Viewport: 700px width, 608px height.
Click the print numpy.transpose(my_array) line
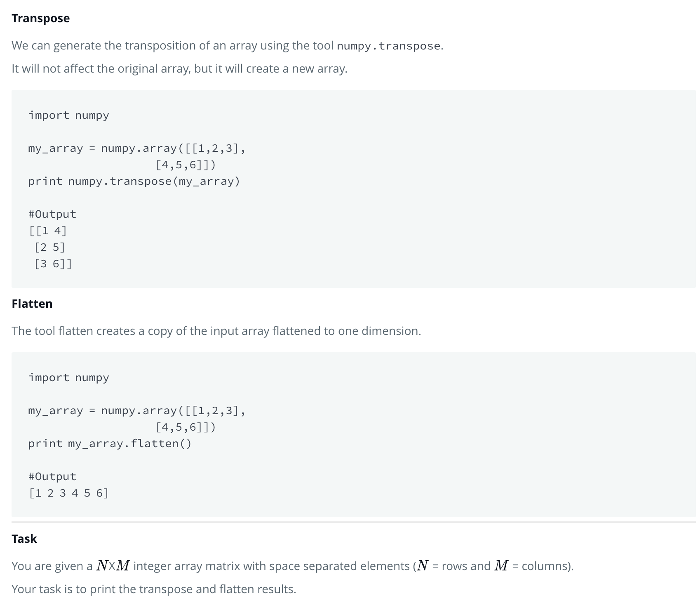(x=134, y=181)
